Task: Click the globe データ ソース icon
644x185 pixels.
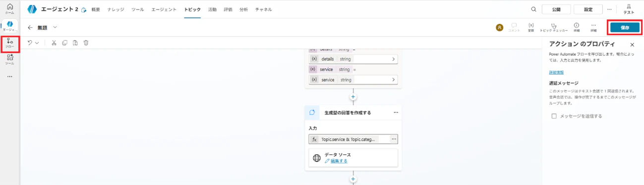Action: click(x=317, y=158)
